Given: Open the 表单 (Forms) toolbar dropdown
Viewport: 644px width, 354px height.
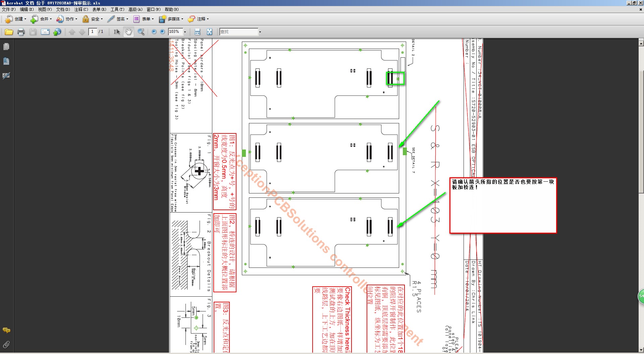Looking at the screenshot, I should (143, 19).
